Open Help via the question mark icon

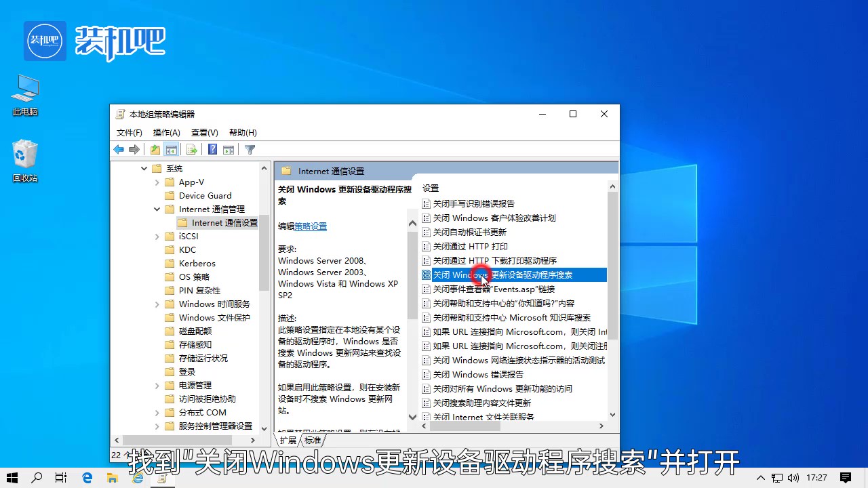click(x=212, y=149)
